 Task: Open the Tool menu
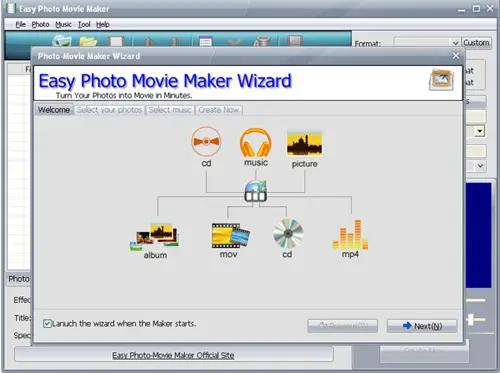point(84,24)
